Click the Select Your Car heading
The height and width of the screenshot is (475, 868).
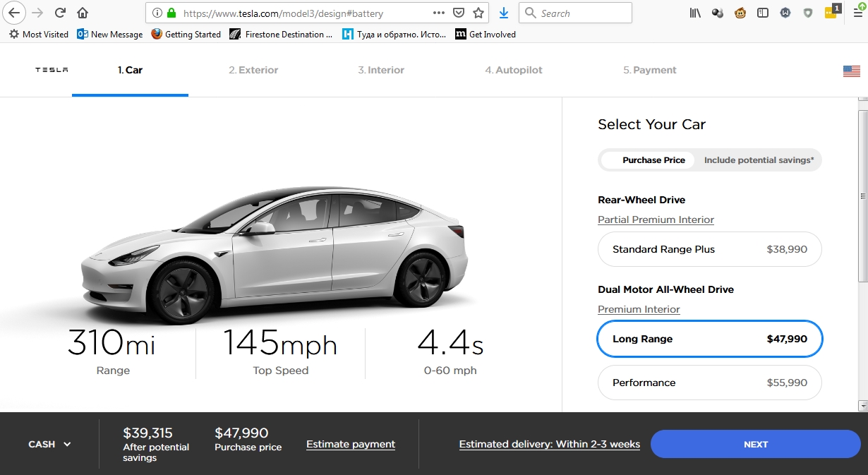[651, 124]
